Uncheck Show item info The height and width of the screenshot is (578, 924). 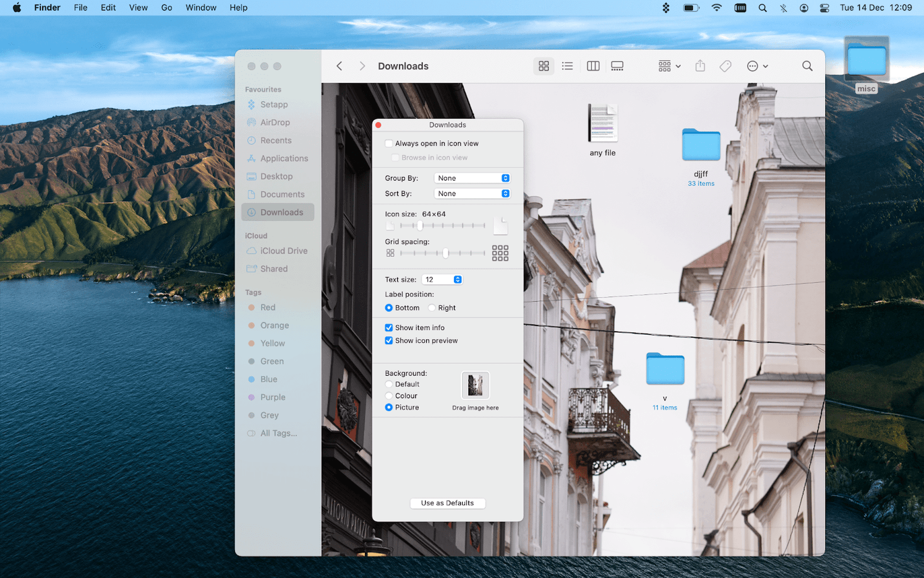pos(388,327)
